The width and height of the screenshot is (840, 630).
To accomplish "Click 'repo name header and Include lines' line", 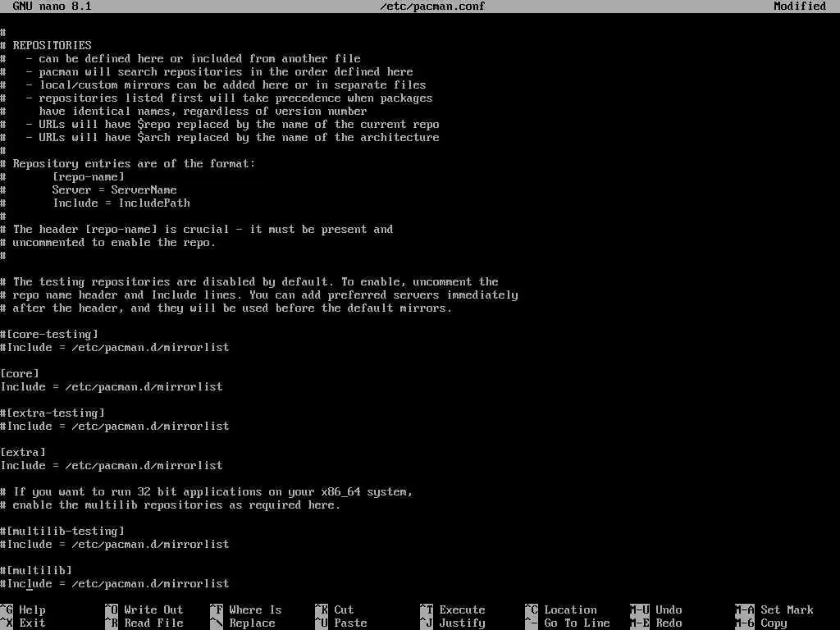I will pos(259,295).
